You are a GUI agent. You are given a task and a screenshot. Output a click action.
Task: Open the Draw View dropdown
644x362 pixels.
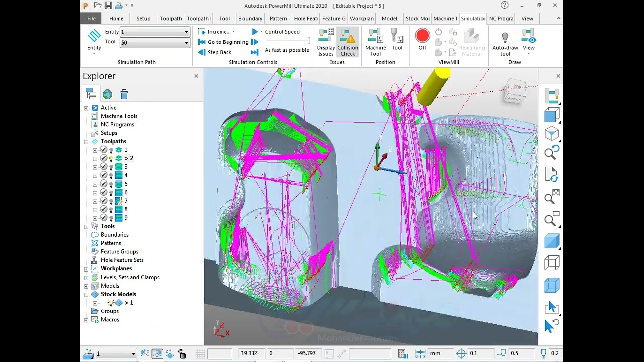pyautogui.click(x=529, y=42)
